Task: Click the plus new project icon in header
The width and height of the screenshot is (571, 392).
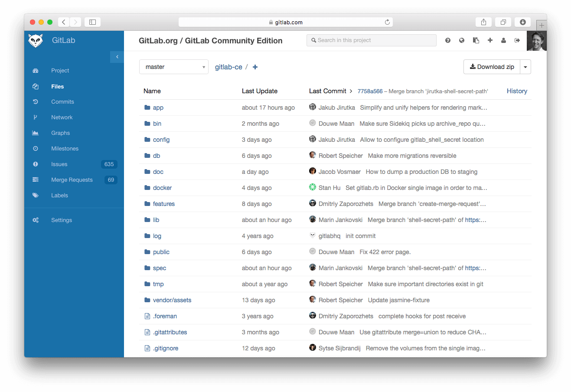Action: pyautogui.click(x=490, y=40)
